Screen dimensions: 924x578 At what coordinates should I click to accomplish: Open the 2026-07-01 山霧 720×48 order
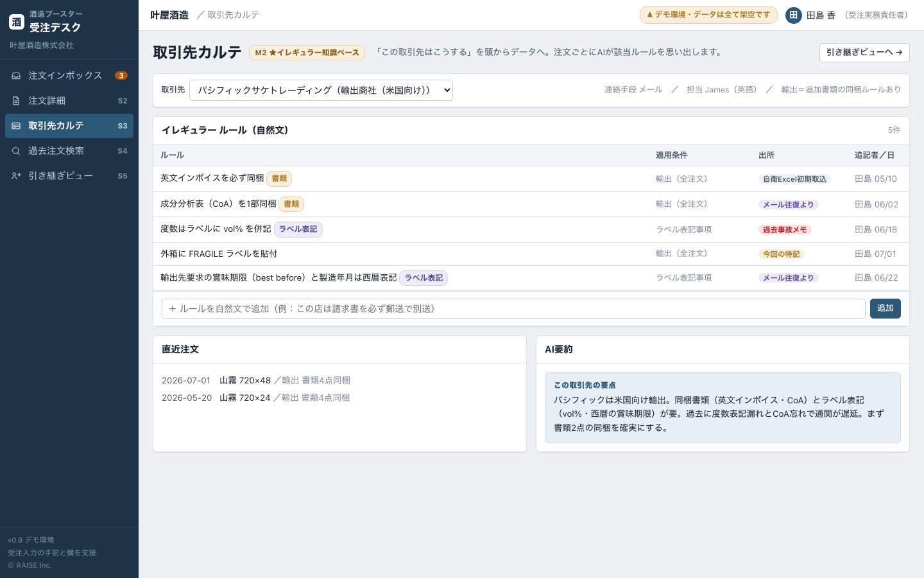(x=255, y=380)
